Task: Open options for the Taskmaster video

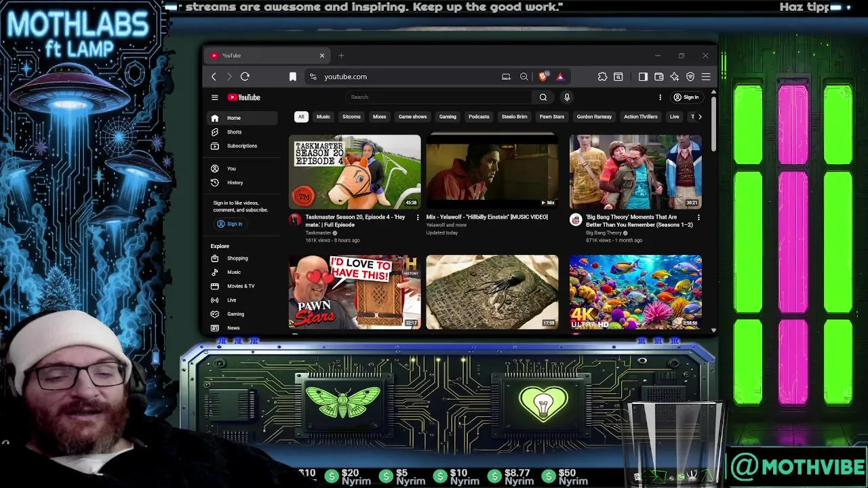Action: tap(417, 218)
